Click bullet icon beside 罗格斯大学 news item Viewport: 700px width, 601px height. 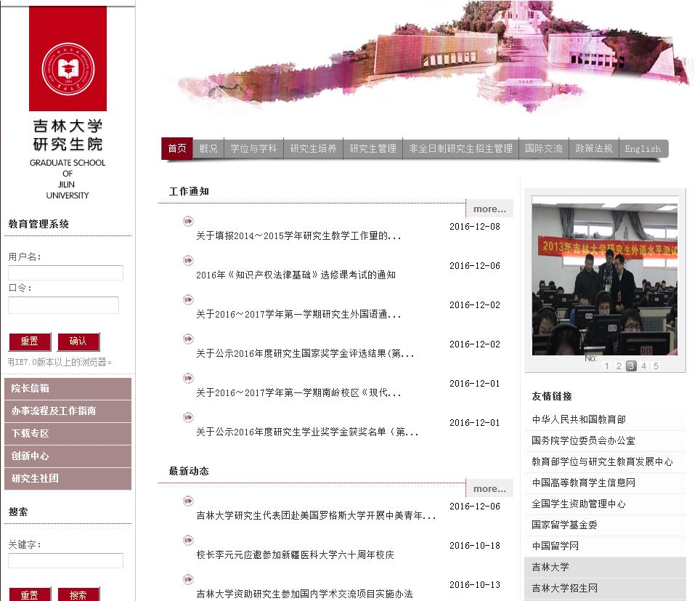pyautogui.click(x=188, y=501)
